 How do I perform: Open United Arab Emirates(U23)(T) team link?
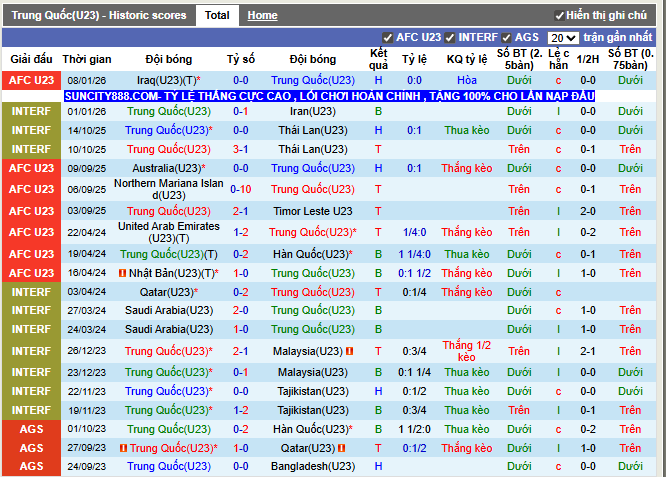[x=169, y=232]
